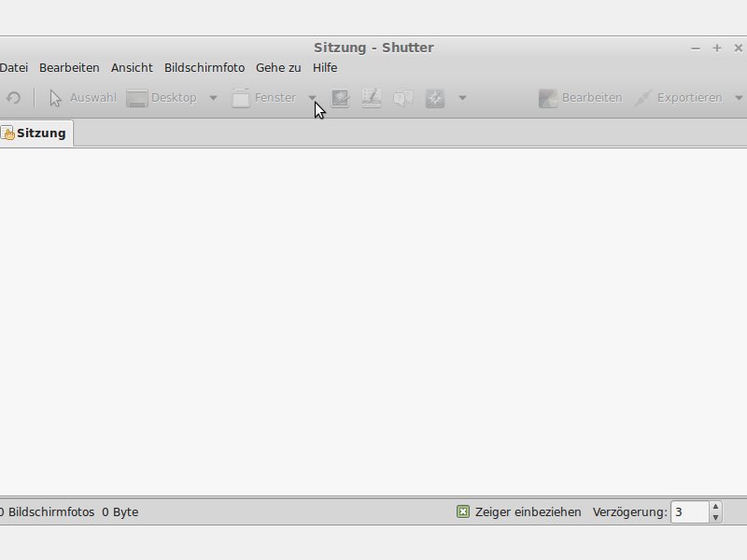This screenshot has width=747, height=560.
Task: Maximize the Shutter window
Action: coord(717,49)
